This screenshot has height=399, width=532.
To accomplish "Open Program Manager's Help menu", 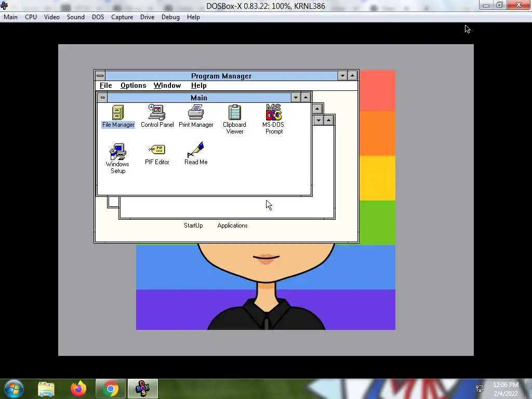I will coord(199,86).
